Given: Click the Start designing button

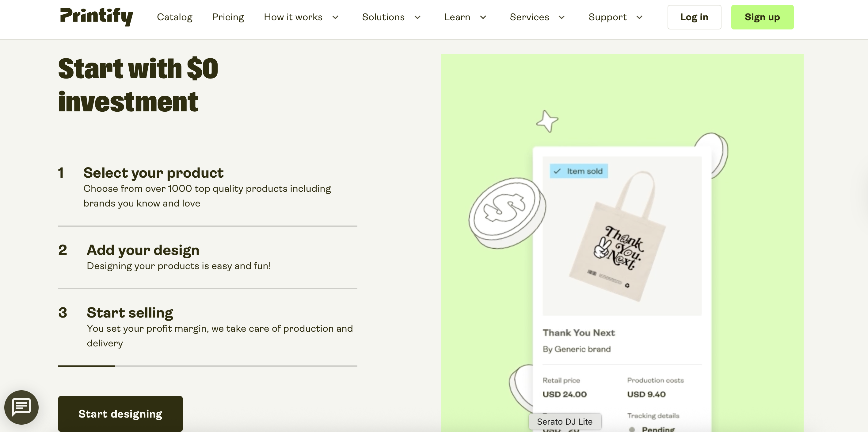Looking at the screenshot, I should tap(120, 414).
